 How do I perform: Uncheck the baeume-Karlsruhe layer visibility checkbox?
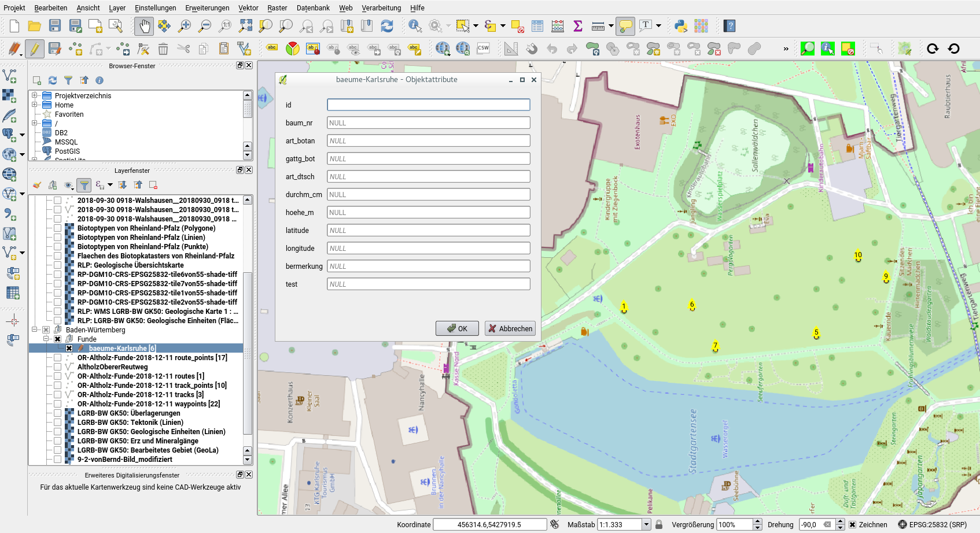[x=69, y=349]
